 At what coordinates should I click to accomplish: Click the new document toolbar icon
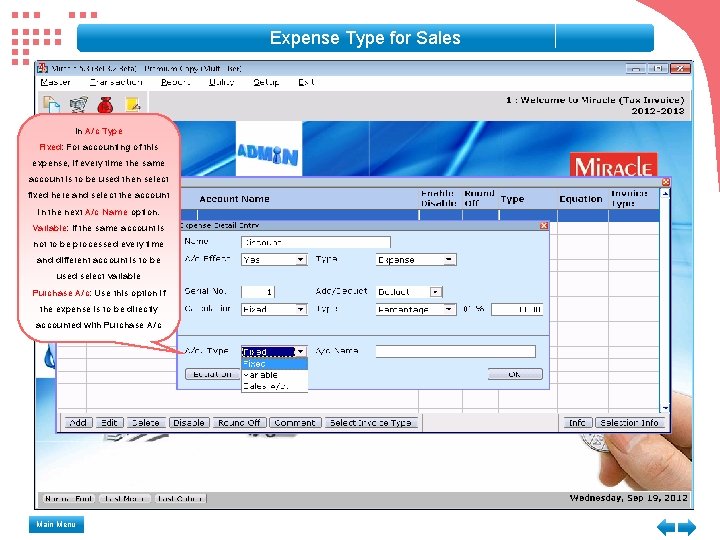[x=51, y=104]
